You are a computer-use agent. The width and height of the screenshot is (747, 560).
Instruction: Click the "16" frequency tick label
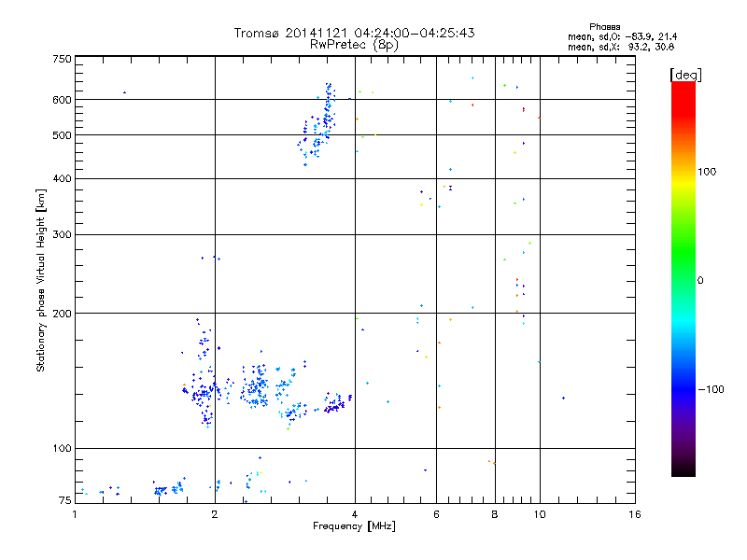(x=635, y=514)
